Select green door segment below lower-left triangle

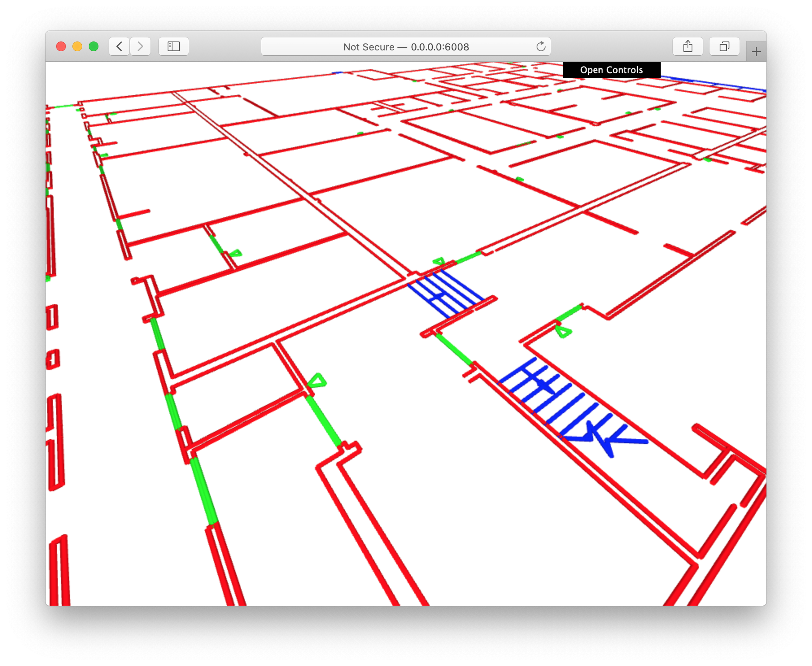pyautogui.click(x=323, y=421)
